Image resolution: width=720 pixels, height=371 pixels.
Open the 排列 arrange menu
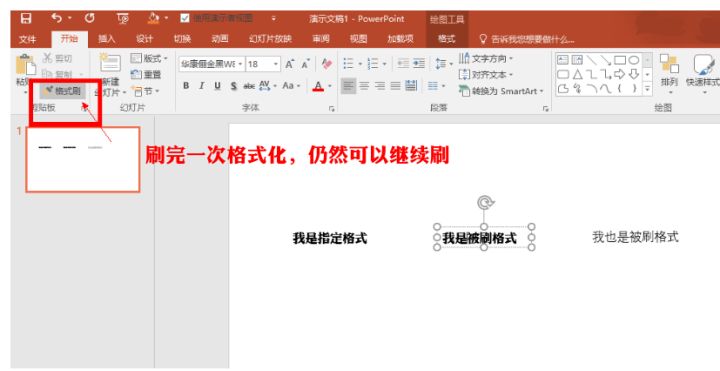click(x=669, y=73)
